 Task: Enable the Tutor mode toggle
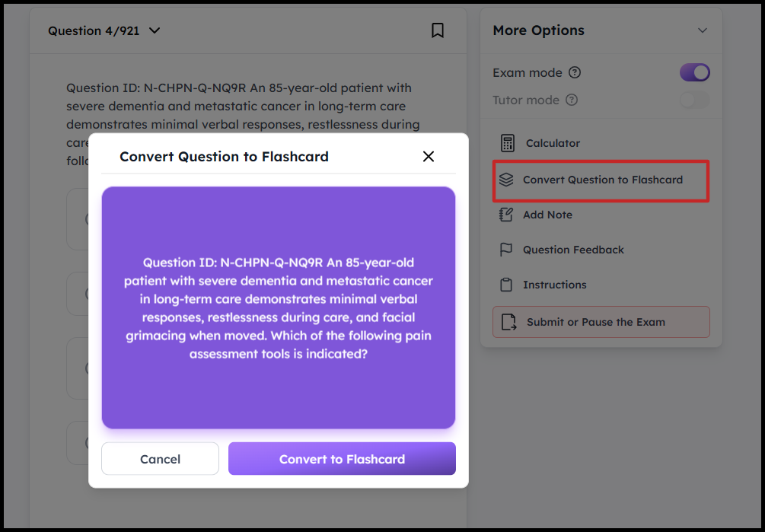tap(694, 100)
